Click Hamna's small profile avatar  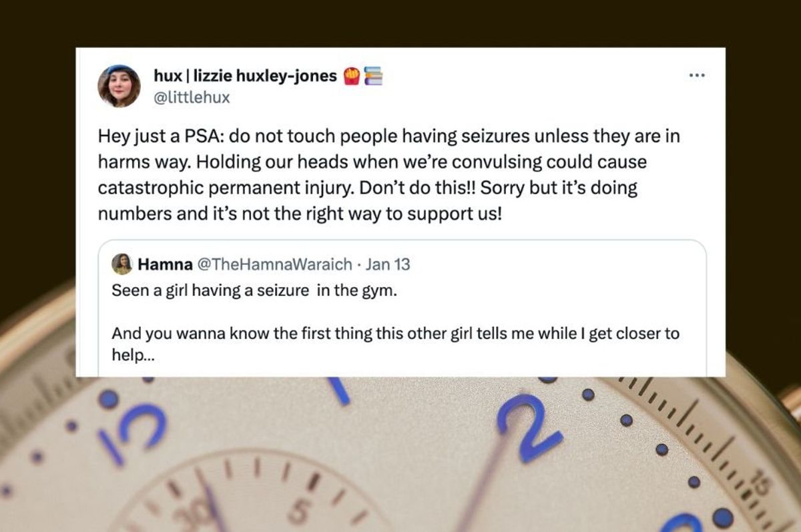pyautogui.click(x=121, y=264)
